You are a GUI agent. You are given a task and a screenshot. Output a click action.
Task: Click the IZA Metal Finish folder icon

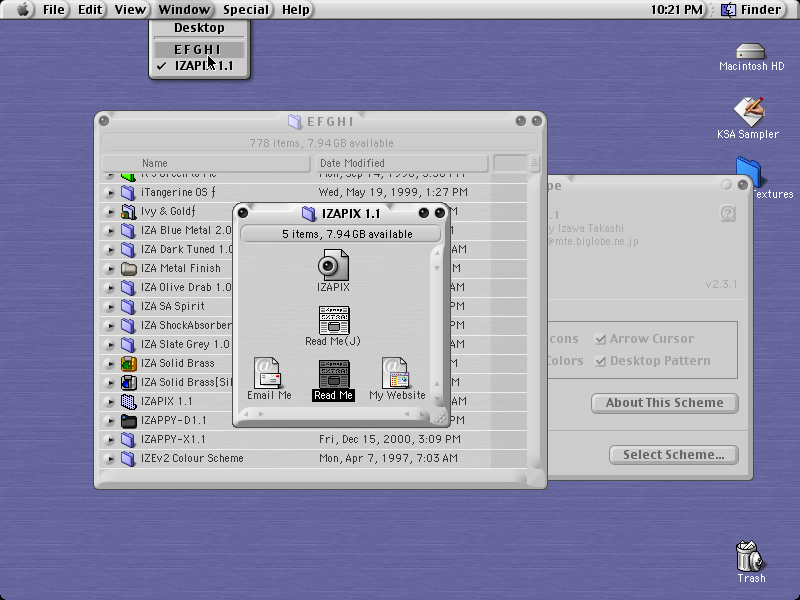pyautogui.click(x=128, y=268)
